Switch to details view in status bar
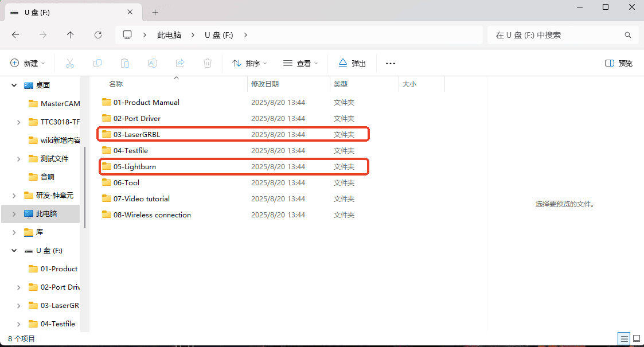 (623, 338)
